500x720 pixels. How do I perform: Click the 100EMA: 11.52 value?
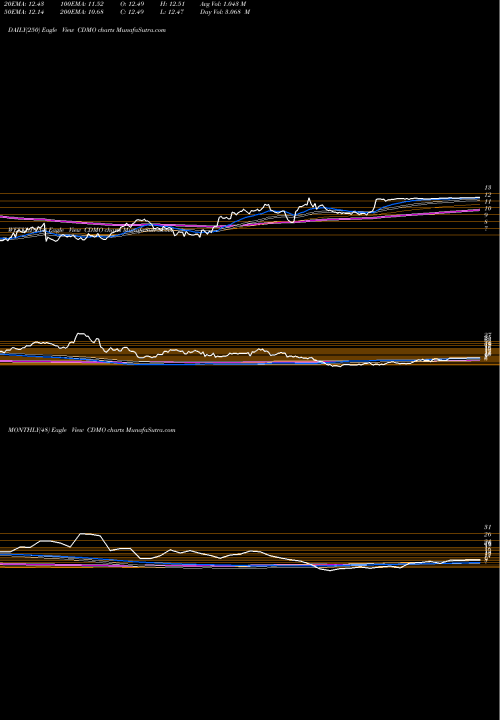[82, 4]
